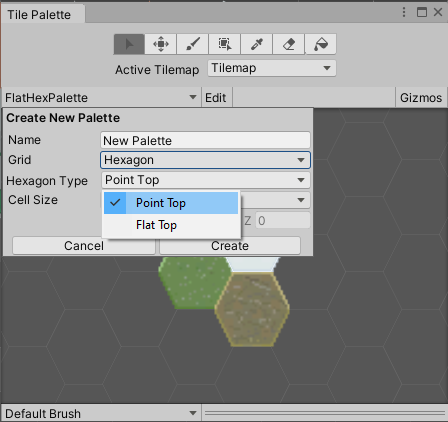Select the Eraser tool
Screen dimensions: 448x422
(x=289, y=44)
